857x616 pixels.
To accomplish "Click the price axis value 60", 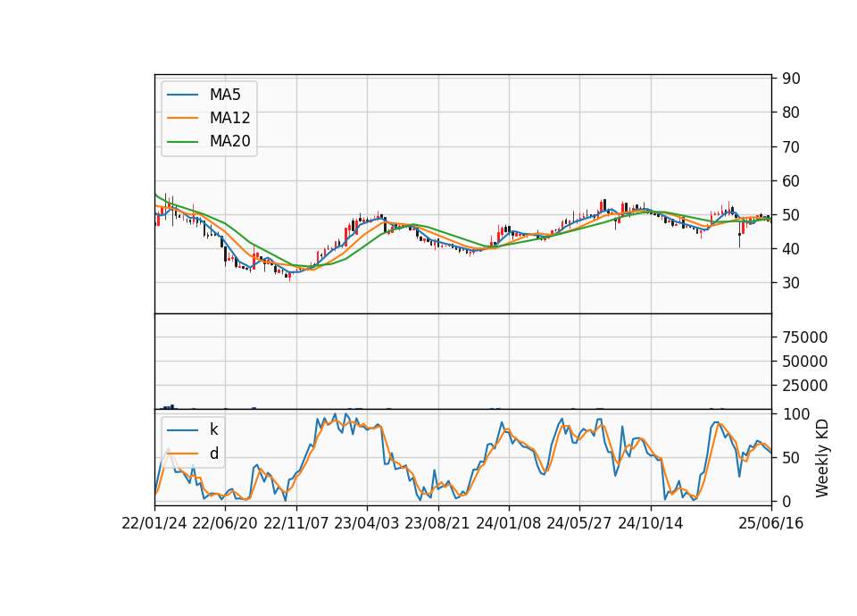I will coord(791,180).
